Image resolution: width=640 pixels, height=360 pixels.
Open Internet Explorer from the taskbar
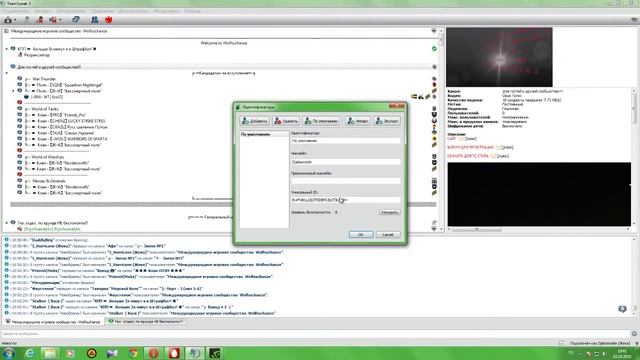tap(29, 353)
